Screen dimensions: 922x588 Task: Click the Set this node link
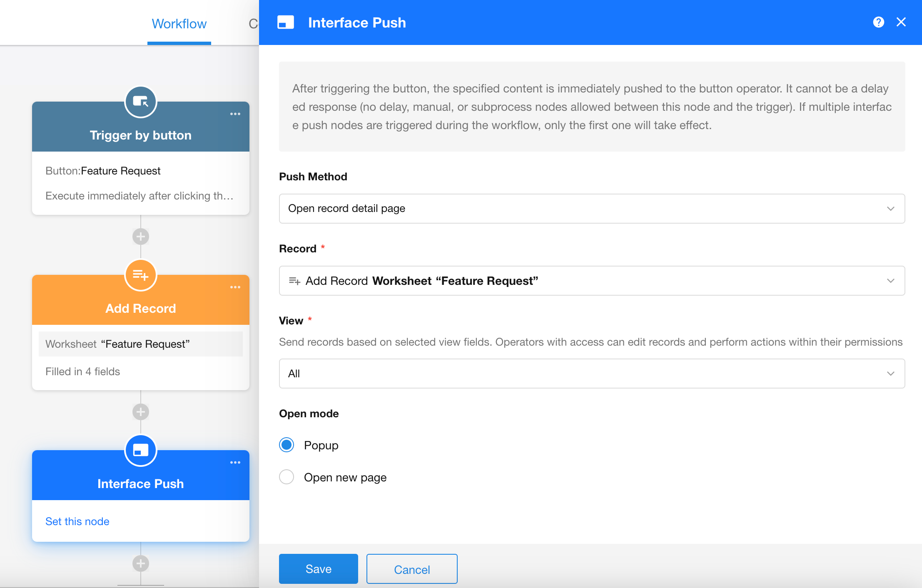point(77,521)
